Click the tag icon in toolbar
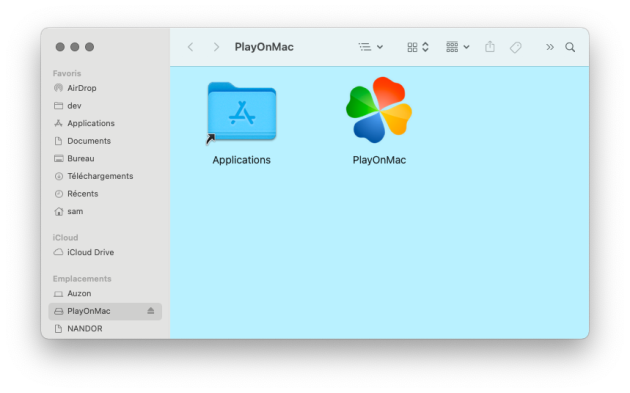The height and width of the screenshot is (393, 630). click(515, 47)
